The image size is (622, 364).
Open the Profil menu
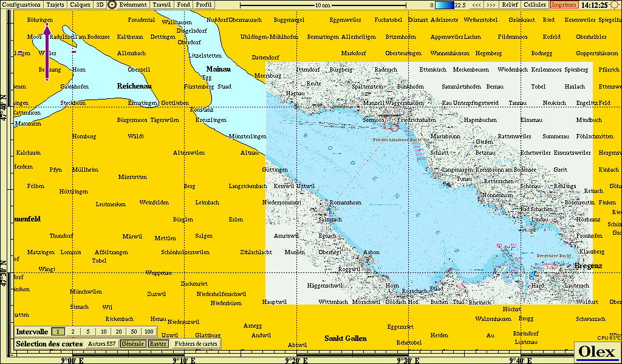click(x=203, y=5)
